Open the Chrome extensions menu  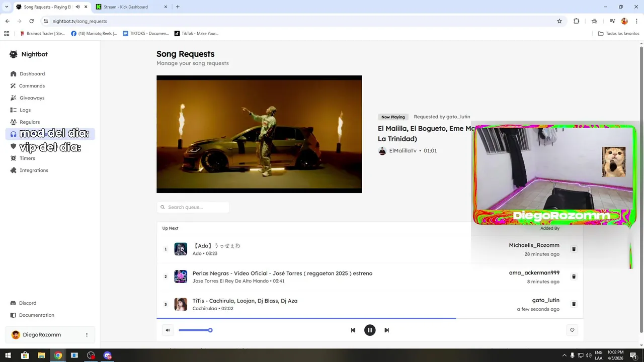(x=577, y=21)
